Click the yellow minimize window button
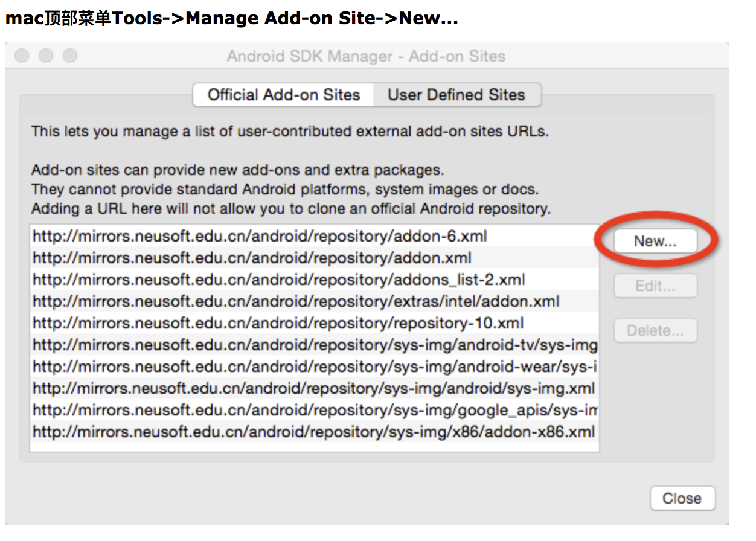This screenshot has width=756, height=541. 46,56
